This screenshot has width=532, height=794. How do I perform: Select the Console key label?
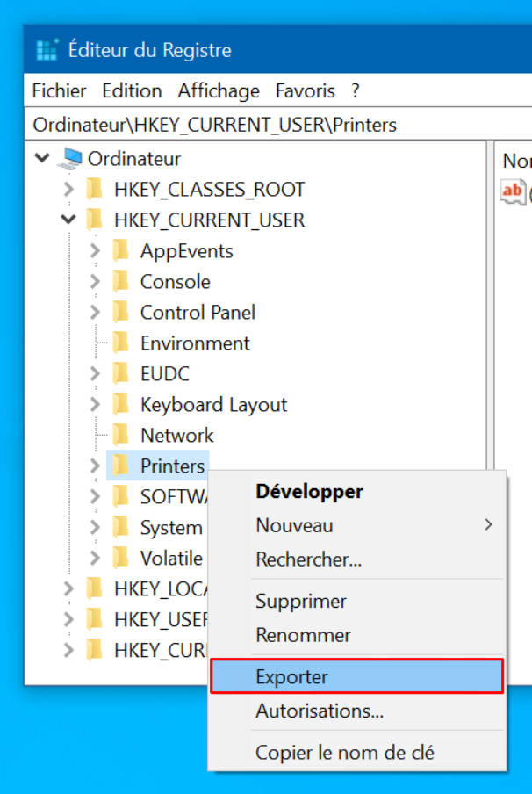pos(176,282)
